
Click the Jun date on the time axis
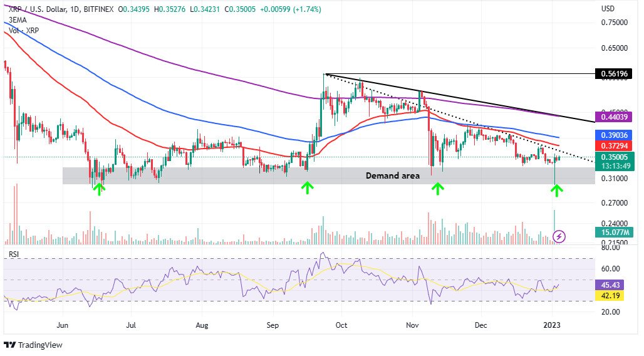(x=62, y=325)
